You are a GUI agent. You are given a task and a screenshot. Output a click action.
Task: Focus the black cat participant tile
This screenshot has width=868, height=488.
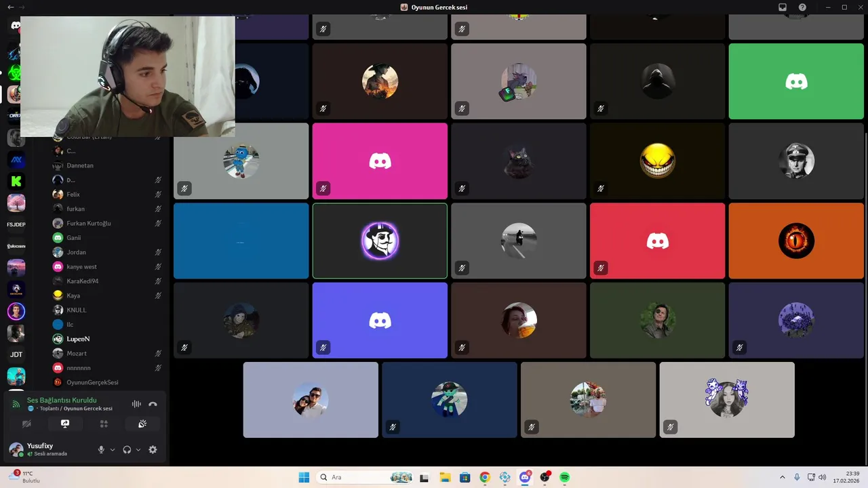[x=519, y=161]
